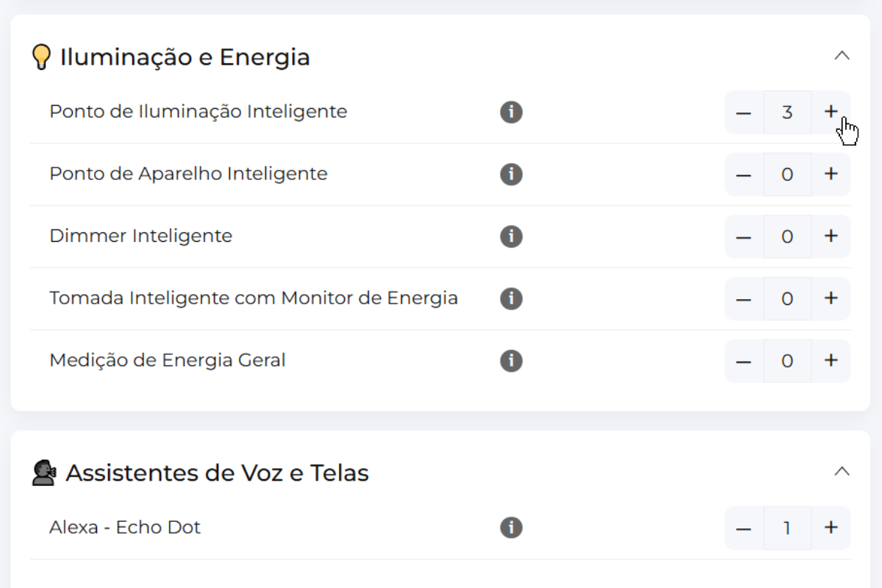Click info icon next to Ponto de Aparelho Inteligente
The width and height of the screenshot is (882, 588).
point(511,175)
